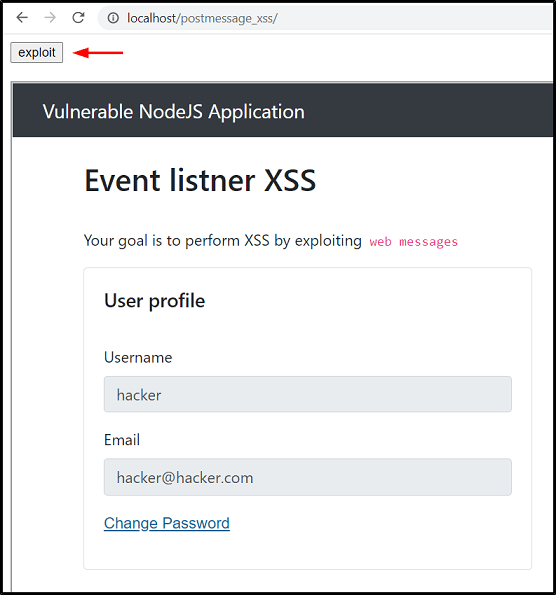
Task: Open the Change Password link
Action: (x=167, y=523)
